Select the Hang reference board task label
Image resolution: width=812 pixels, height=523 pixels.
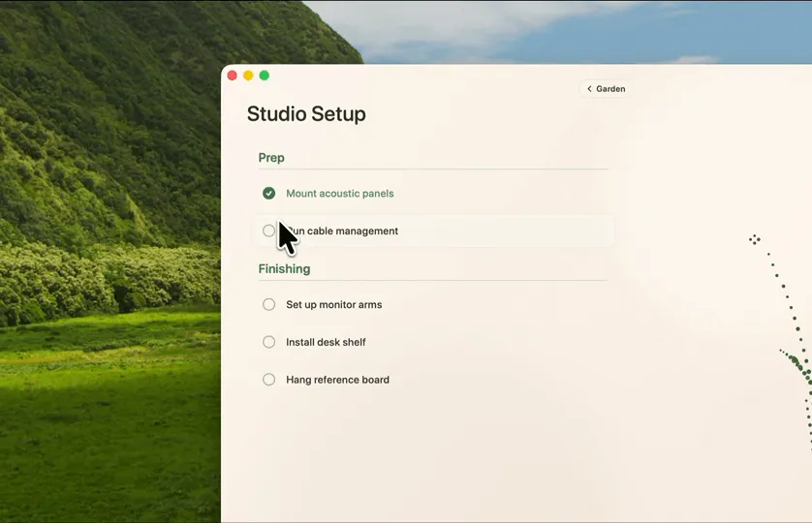[x=337, y=380]
